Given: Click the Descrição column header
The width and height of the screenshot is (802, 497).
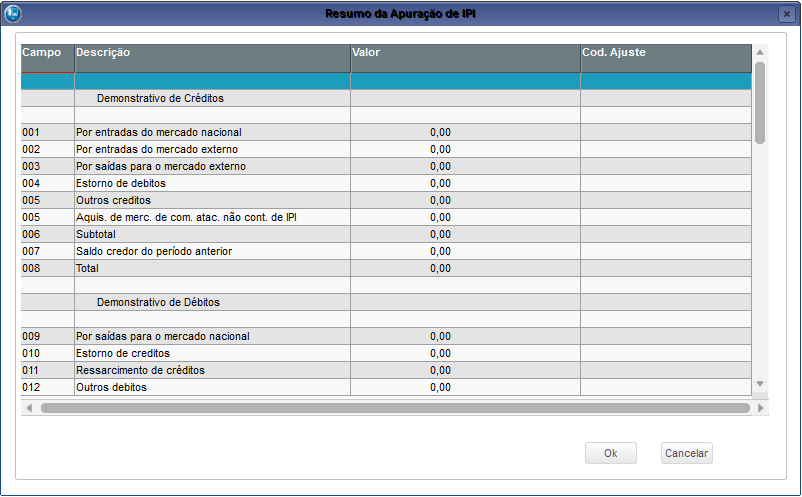Looking at the screenshot, I should pos(213,58).
